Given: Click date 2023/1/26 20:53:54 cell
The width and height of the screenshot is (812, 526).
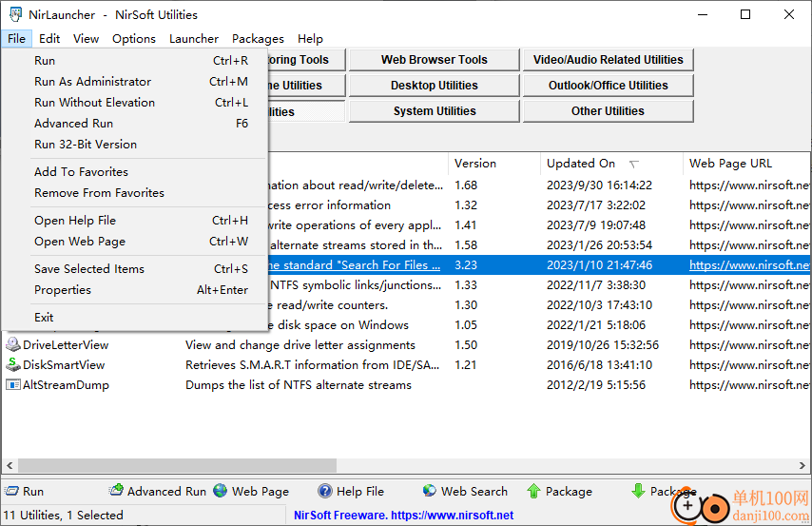Looking at the screenshot, I should 599,245.
